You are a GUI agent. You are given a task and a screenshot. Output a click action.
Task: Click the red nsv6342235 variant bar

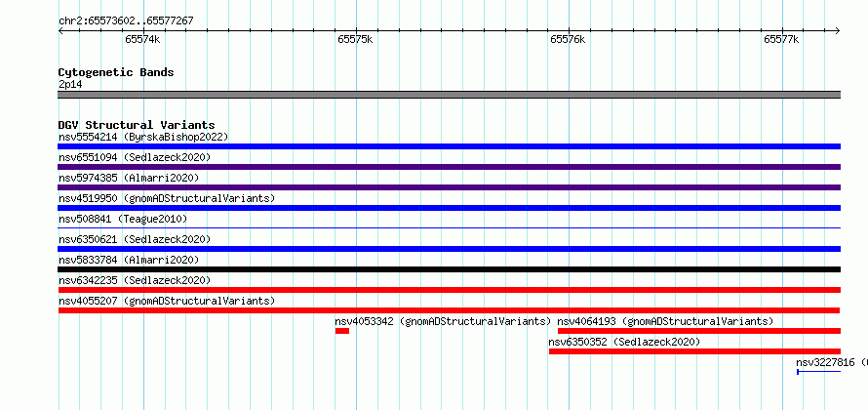point(449,290)
